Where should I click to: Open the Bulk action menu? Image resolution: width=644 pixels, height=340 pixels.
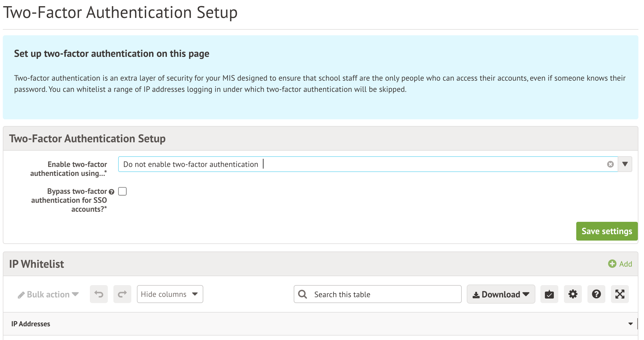point(48,294)
